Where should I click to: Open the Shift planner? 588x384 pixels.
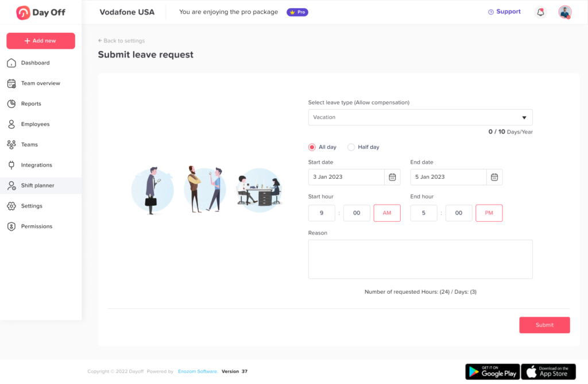coord(37,185)
